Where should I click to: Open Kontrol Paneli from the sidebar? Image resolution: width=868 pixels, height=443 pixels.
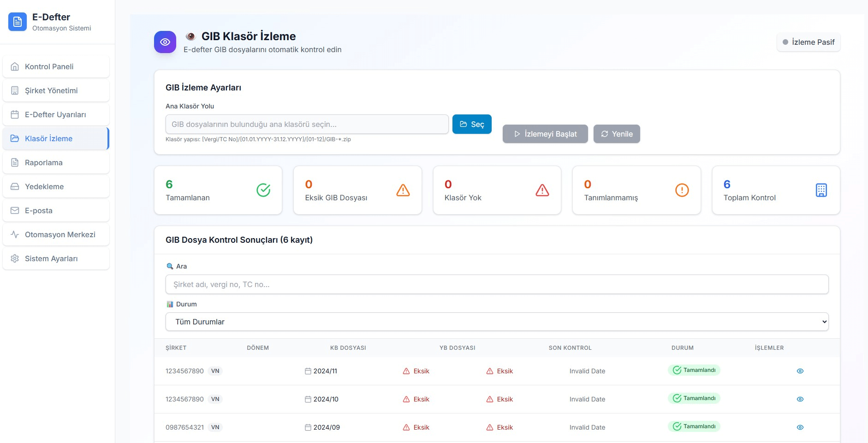[56, 66]
